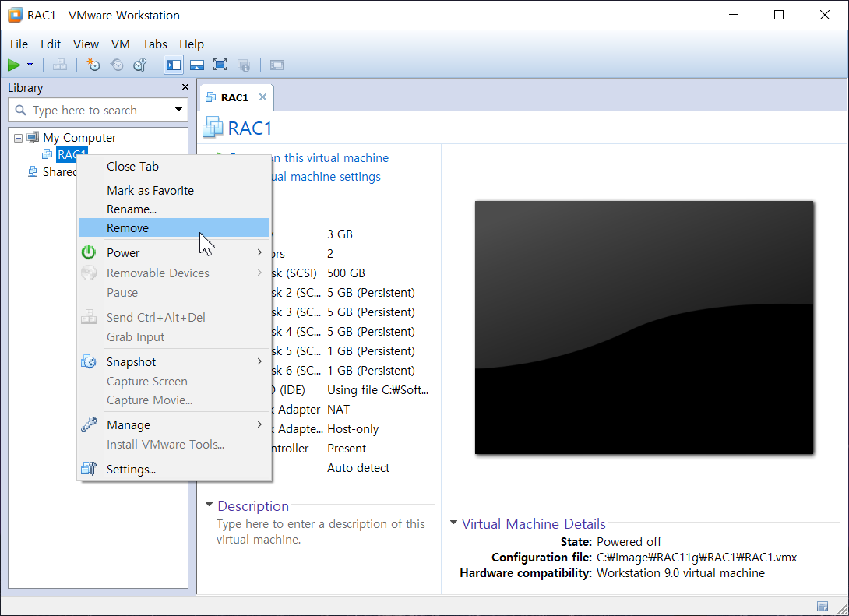The width and height of the screenshot is (849, 616).
Task: Click the description text field
Action: pyautogui.click(x=321, y=532)
